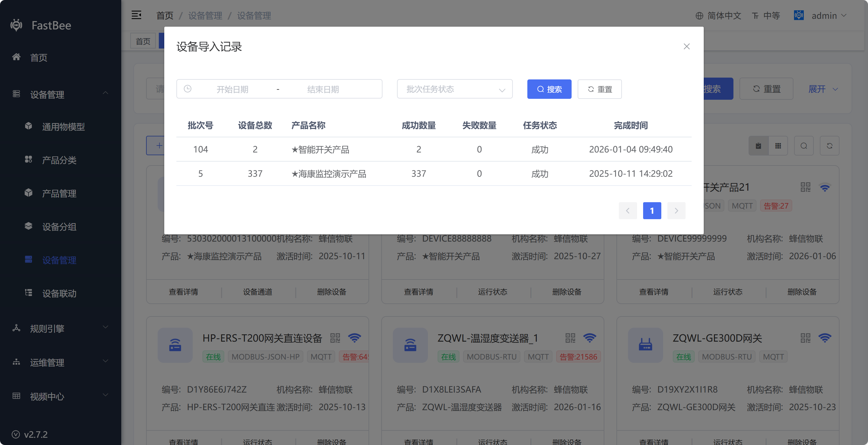
Task: Switch to the grid list view icon
Action: coord(778,146)
